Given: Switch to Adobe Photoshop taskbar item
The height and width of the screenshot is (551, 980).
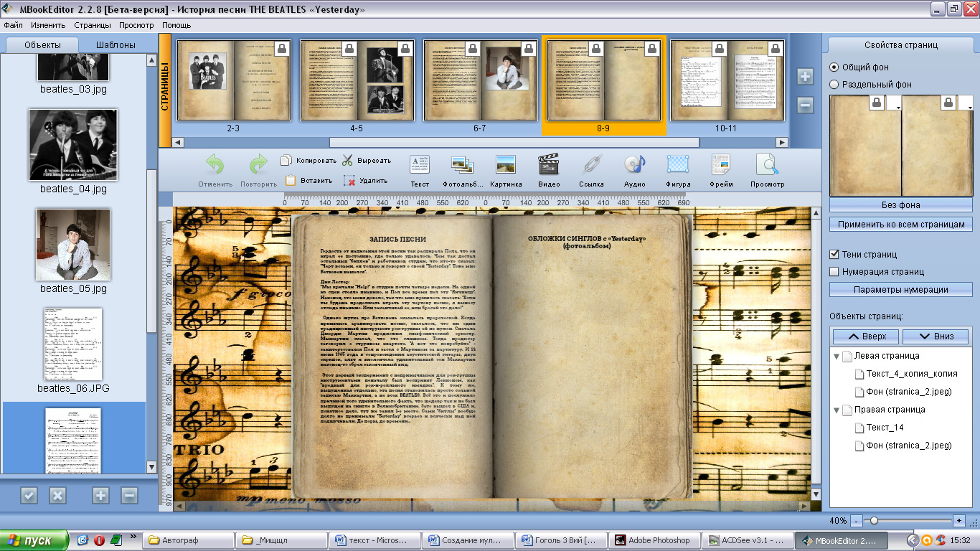Looking at the screenshot, I should click(x=653, y=540).
